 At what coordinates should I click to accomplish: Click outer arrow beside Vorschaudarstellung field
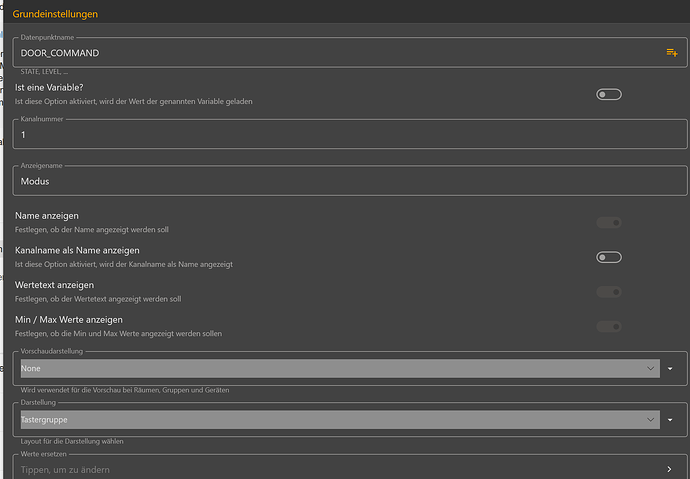[672, 368]
